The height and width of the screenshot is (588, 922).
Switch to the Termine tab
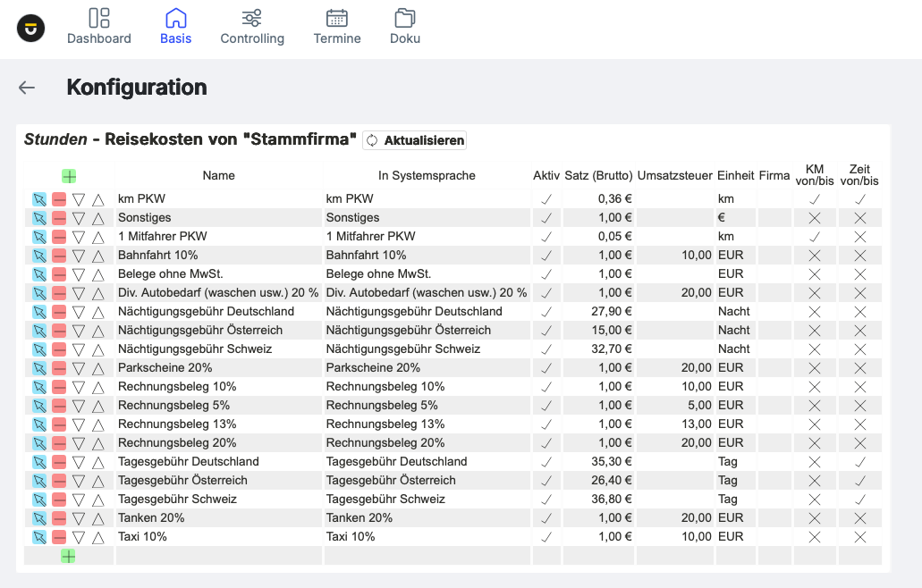point(337,27)
